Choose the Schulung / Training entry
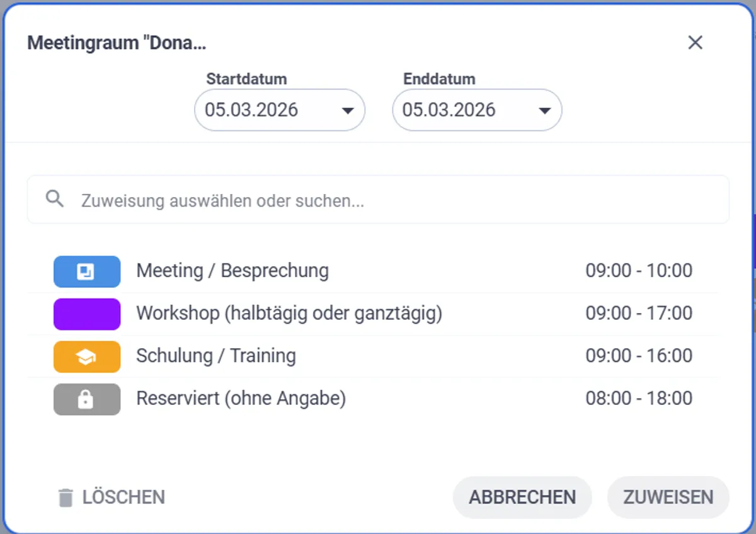 pos(216,356)
